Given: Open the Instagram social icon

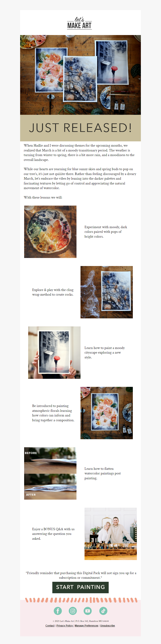Looking at the screenshot, I should coord(73,611).
